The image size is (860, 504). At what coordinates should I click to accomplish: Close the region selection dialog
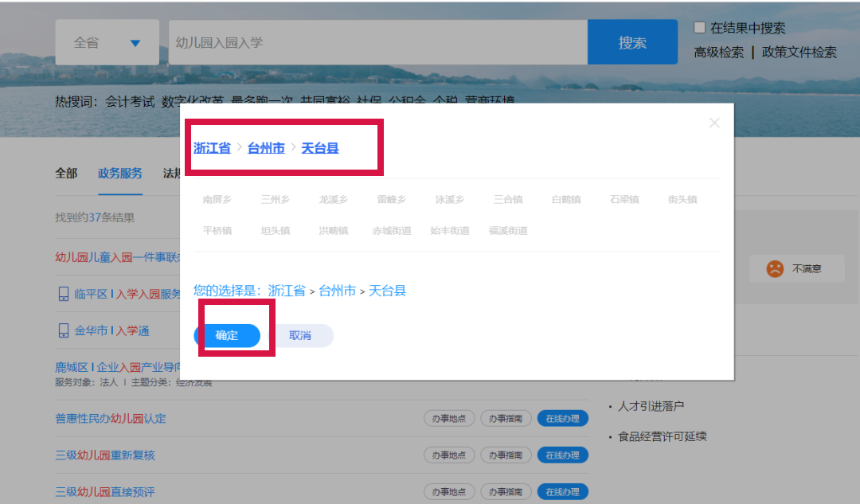(714, 123)
